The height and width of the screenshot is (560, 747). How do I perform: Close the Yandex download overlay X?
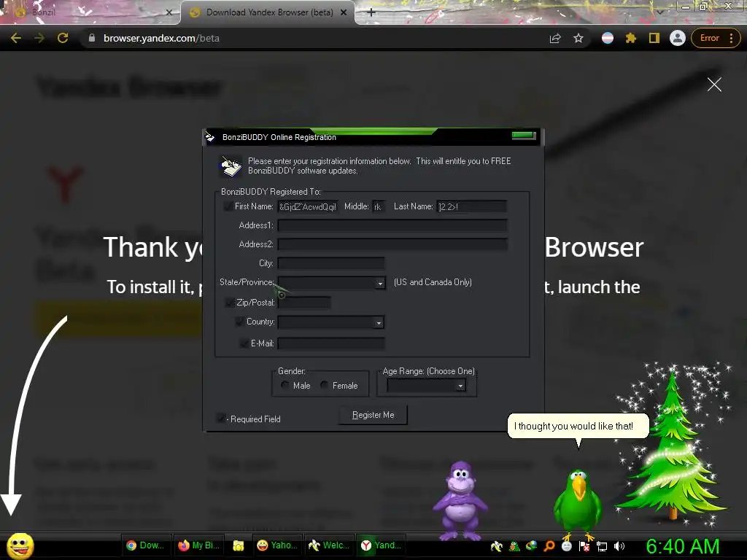[x=714, y=85]
